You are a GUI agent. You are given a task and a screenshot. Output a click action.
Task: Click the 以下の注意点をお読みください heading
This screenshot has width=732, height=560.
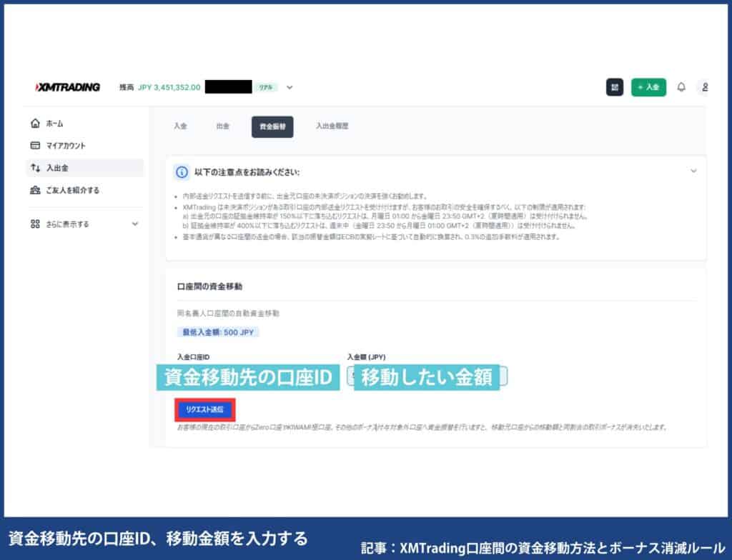point(247,172)
